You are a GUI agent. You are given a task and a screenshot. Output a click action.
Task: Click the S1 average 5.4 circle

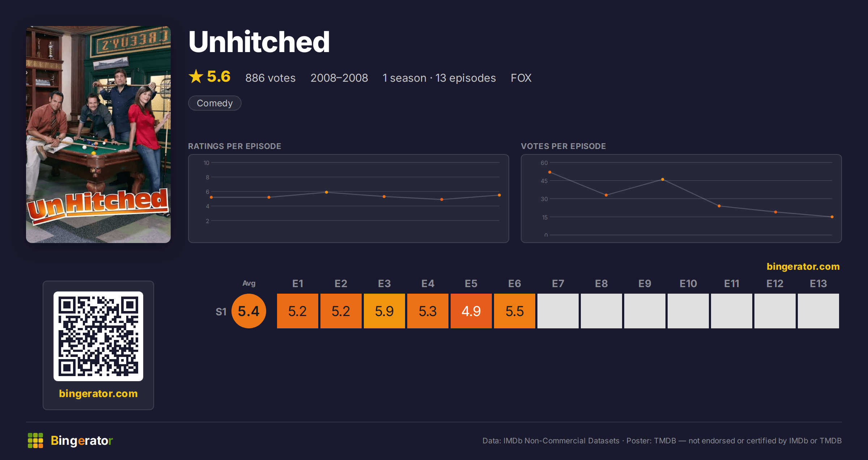[249, 311]
